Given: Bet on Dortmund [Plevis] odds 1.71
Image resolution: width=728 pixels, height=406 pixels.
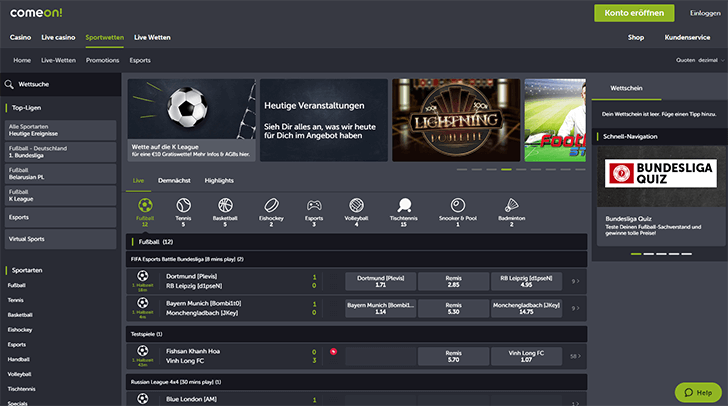Looking at the screenshot, I should [x=381, y=281].
